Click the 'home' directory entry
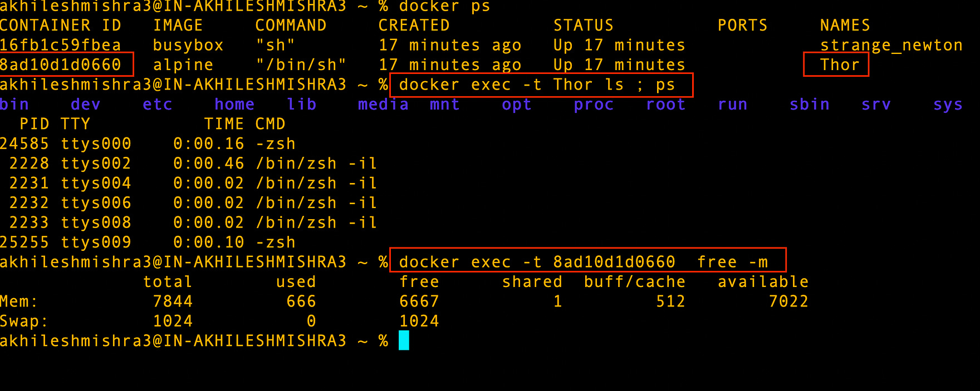980x391 pixels. [234, 104]
